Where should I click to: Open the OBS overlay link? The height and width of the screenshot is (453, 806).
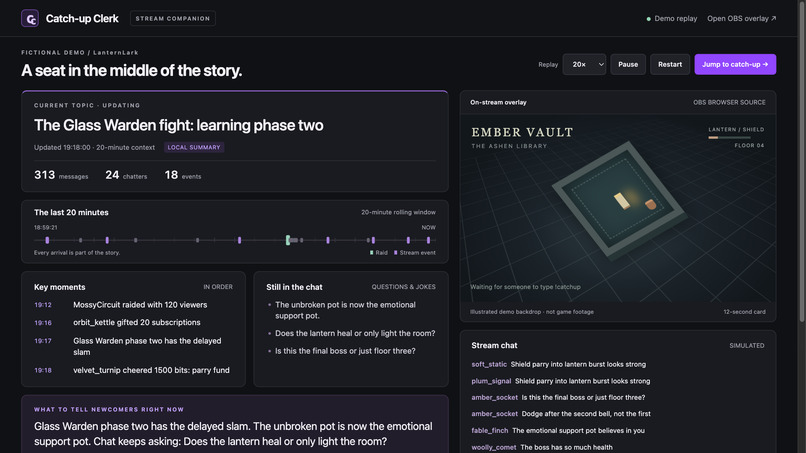coord(741,19)
